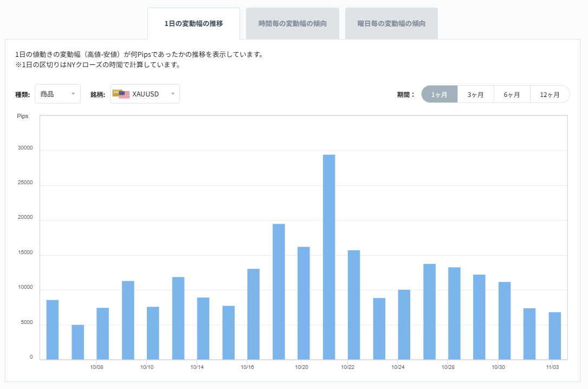
Task: Click the gray chevron arrow in the 種類 selector
Action: click(73, 93)
